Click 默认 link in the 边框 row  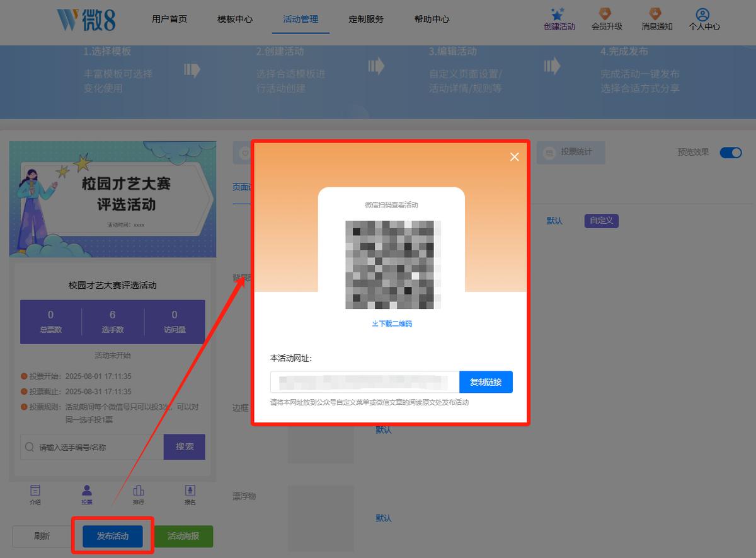coord(384,429)
